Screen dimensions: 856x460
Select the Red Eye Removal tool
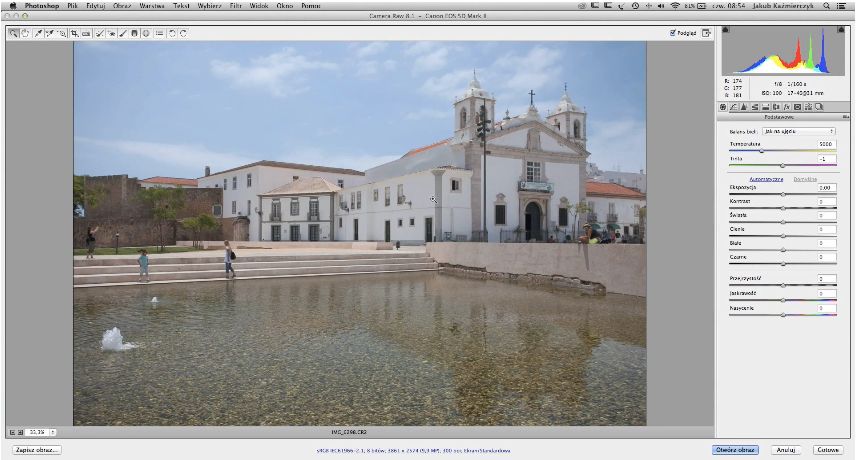[x=111, y=33]
